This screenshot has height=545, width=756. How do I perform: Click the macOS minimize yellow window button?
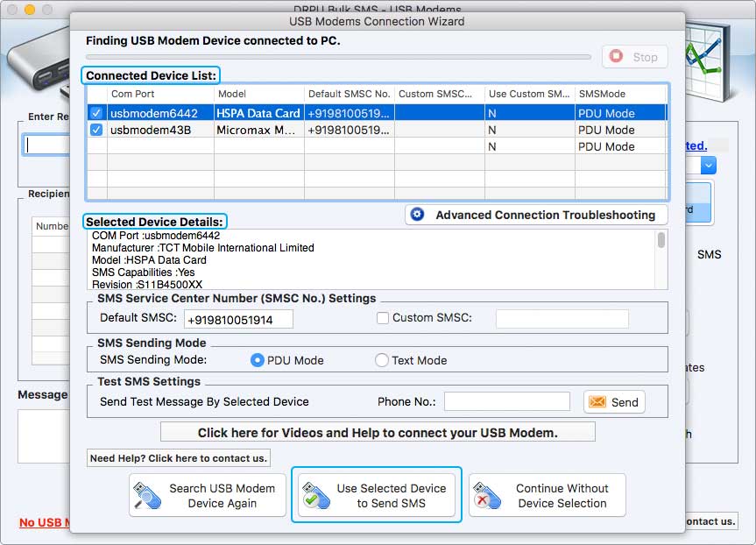pos(30,10)
